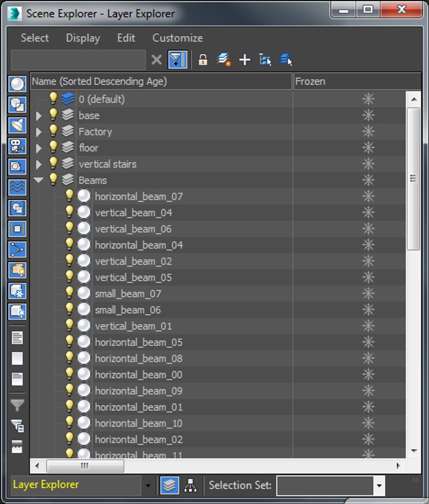Switch to Sort By Hierarchy mode icon
The width and height of the screenshot is (429, 504).
tap(190, 485)
